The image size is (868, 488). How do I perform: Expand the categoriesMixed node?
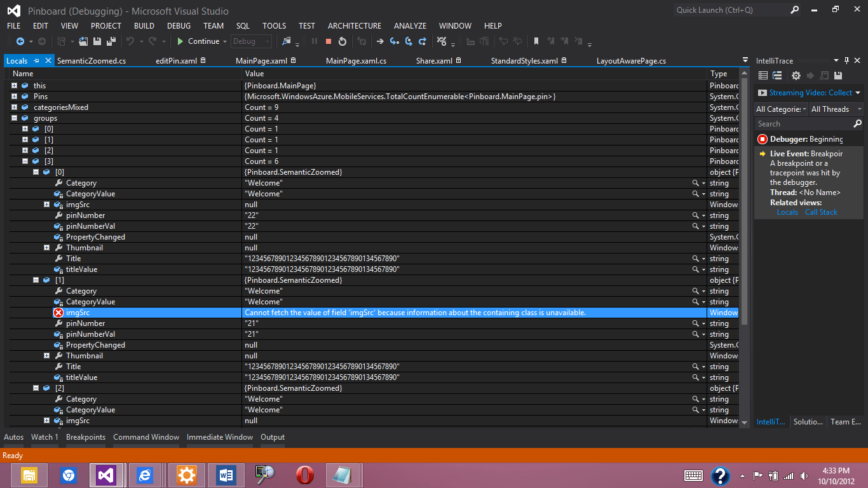14,107
